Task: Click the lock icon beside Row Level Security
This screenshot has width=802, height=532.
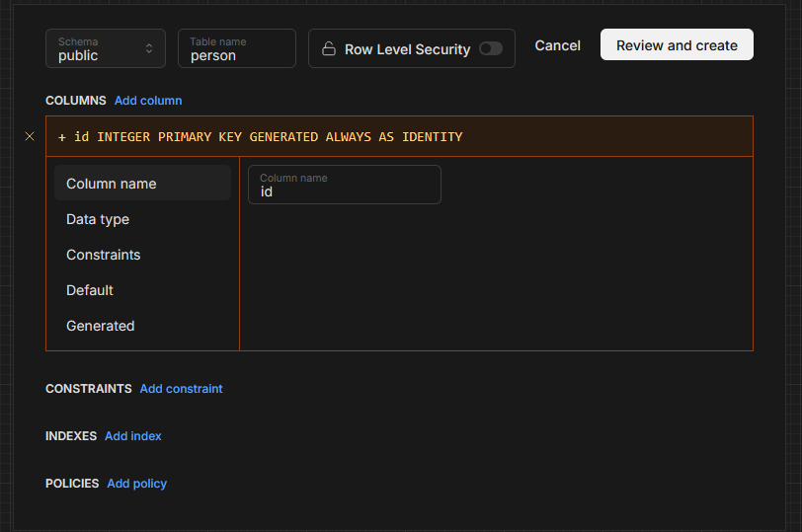Action: 329,48
